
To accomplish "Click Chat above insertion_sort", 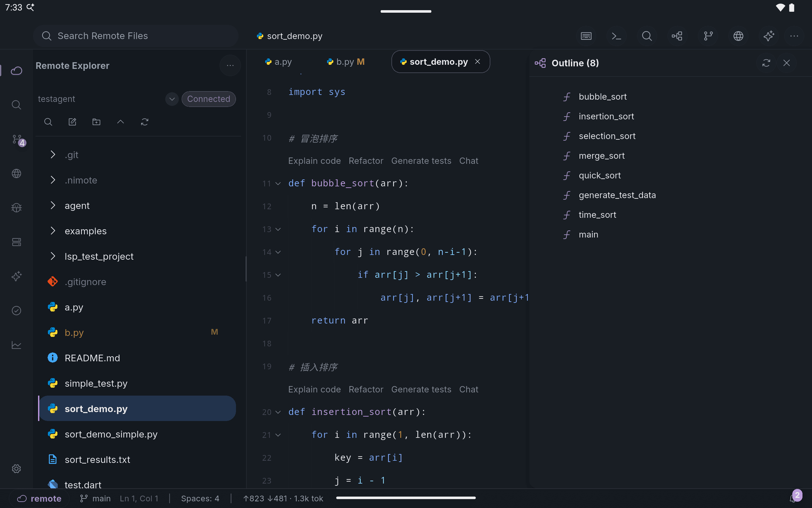I will 468,389.
